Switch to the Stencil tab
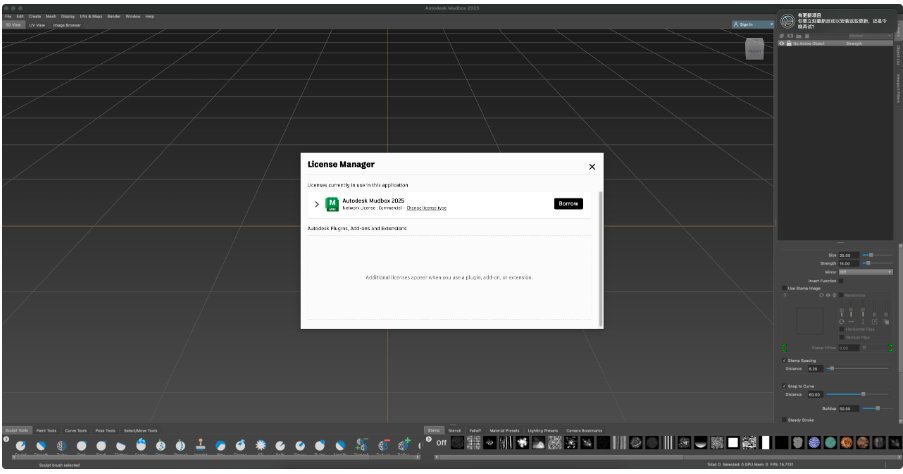 pyautogui.click(x=455, y=431)
